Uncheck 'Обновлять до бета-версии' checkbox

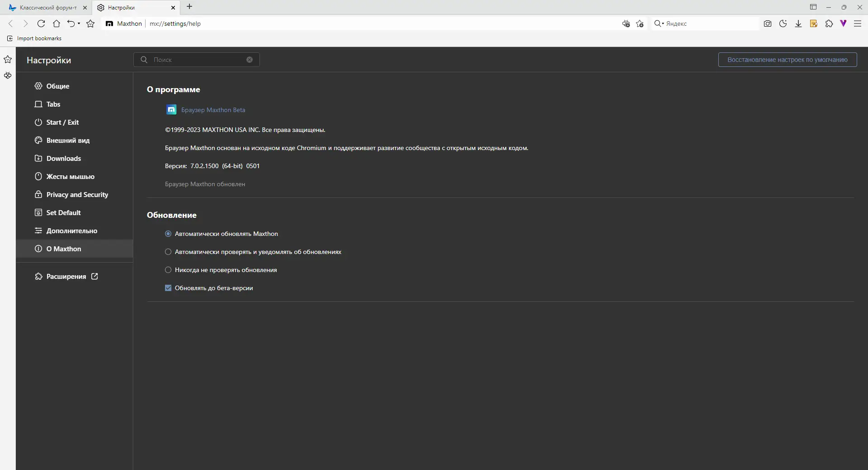tap(168, 288)
